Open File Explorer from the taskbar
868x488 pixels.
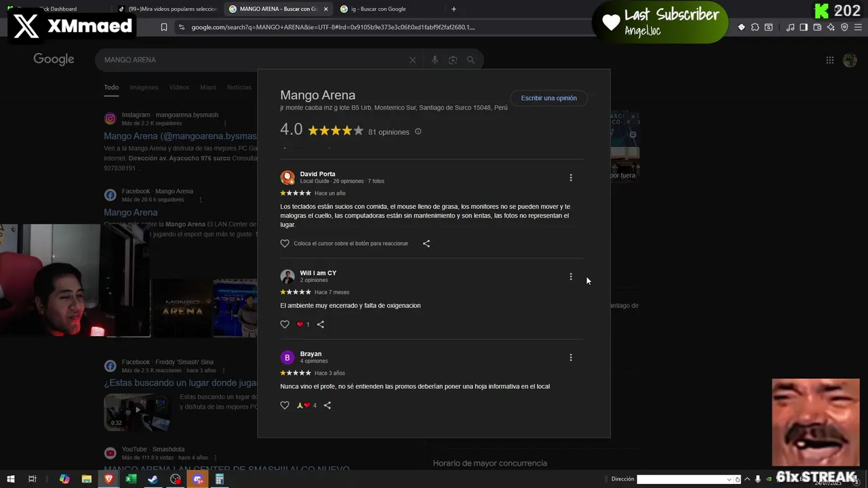(x=87, y=479)
